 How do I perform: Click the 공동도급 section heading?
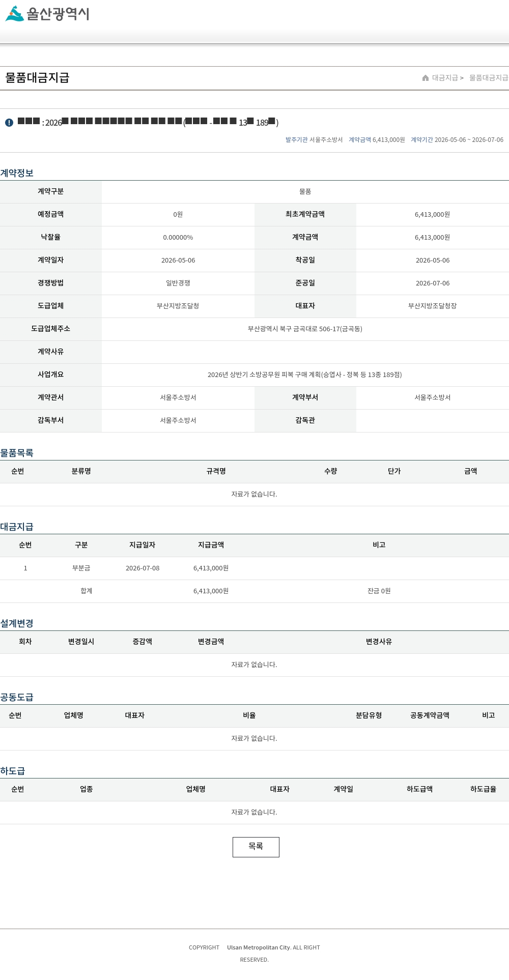pyautogui.click(x=17, y=697)
